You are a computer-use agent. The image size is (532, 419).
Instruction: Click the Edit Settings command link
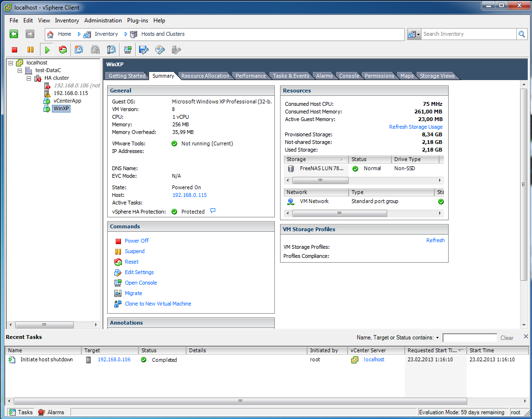[139, 272]
